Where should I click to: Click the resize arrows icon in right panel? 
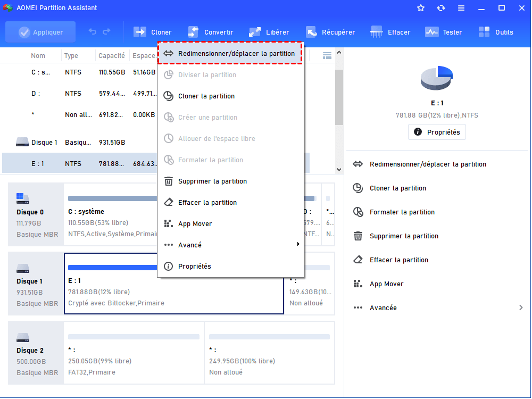(x=358, y=164)
